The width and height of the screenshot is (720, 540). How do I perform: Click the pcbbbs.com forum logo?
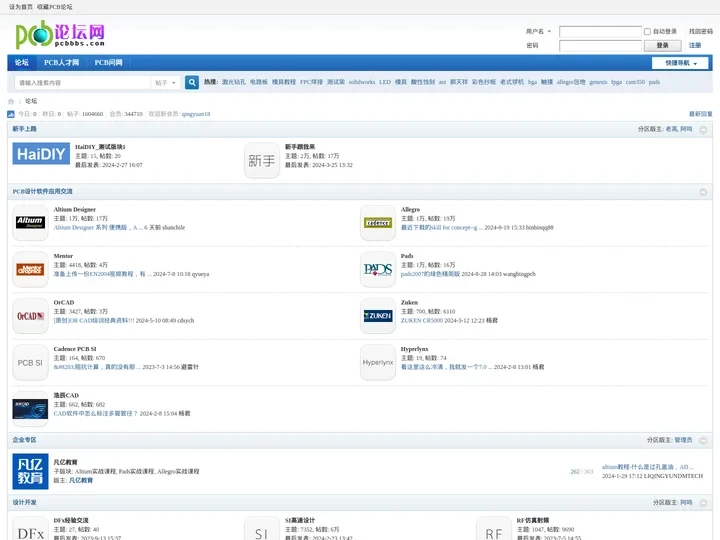point(60,34)
